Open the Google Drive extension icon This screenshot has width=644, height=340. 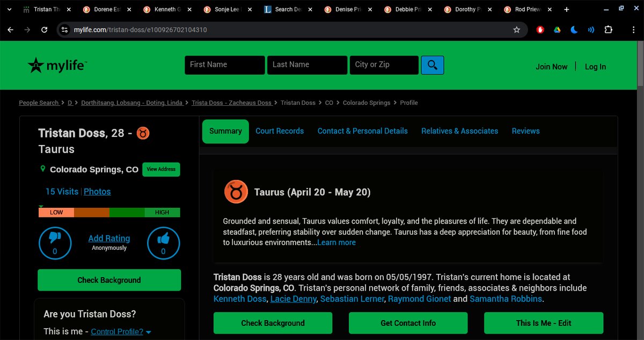(557, 30)
